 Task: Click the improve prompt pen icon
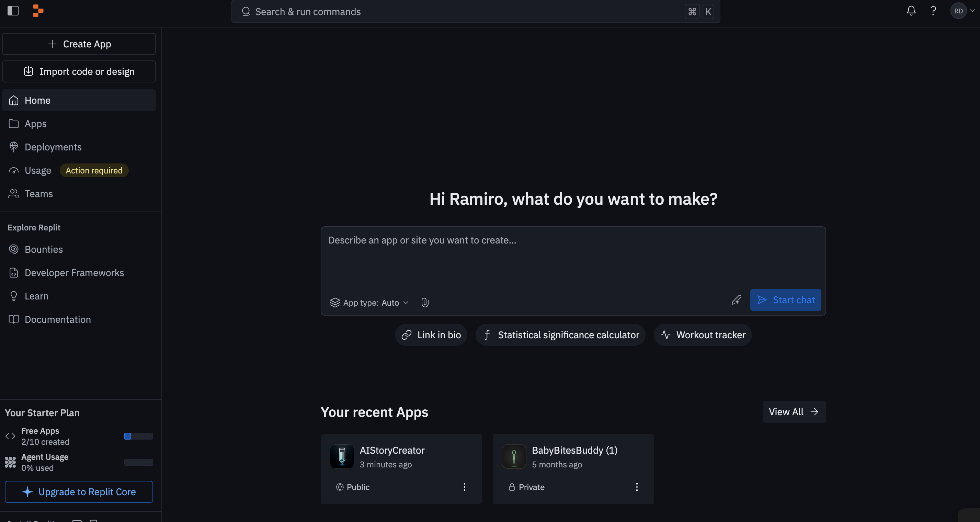736,300
